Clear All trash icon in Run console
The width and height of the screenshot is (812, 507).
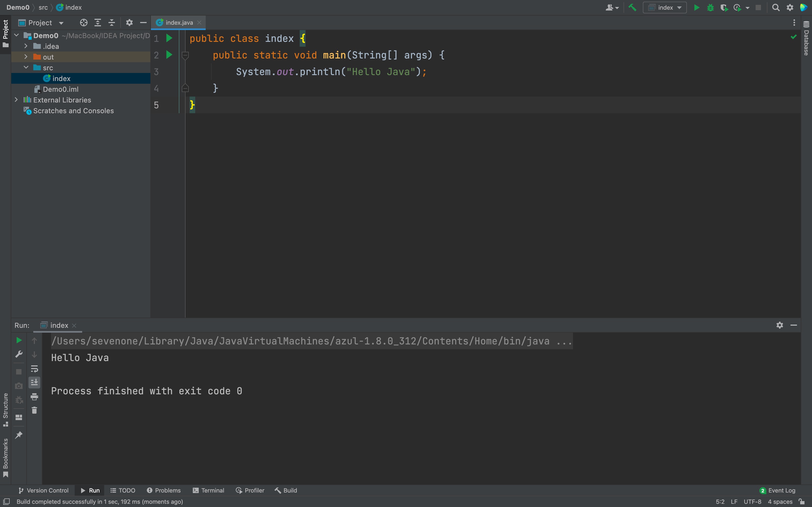(34, 410)
